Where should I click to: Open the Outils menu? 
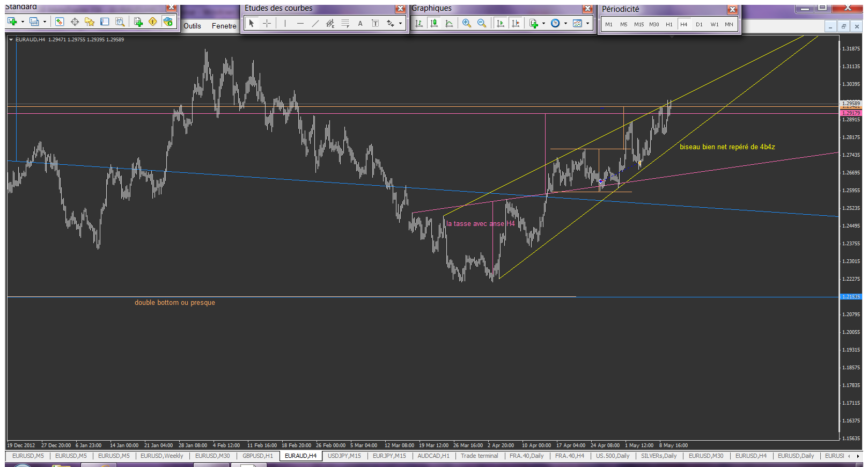[192, 26]
